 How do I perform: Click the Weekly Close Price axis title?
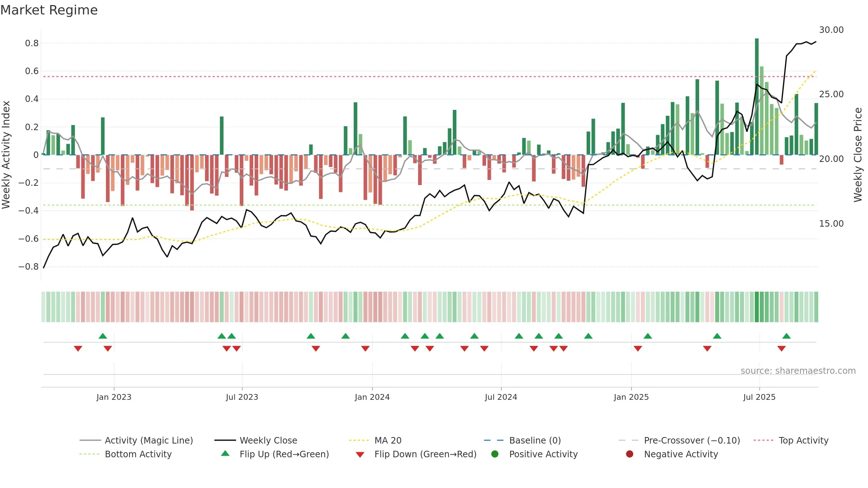pos(858,155)
